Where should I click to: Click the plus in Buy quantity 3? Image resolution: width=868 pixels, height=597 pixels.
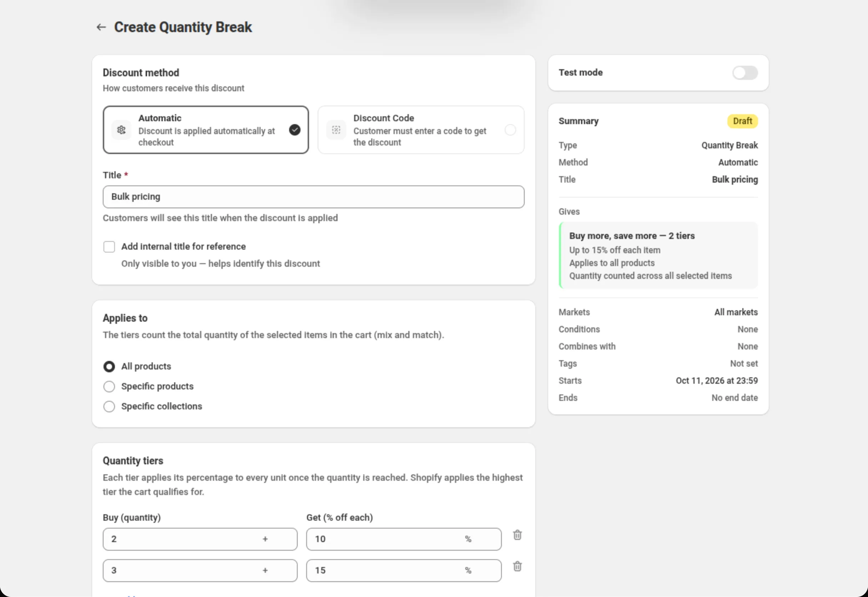pyautogui.click(x=265, y=571)
